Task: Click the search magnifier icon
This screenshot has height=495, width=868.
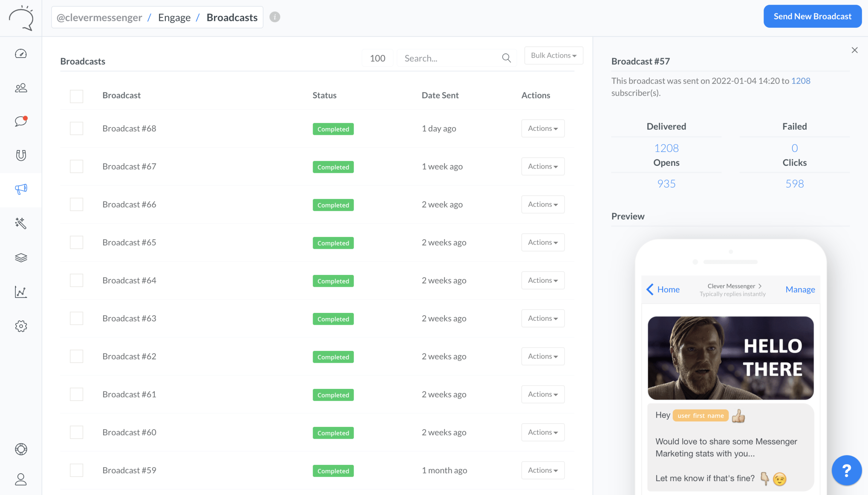Action: (x=507, y=58)
